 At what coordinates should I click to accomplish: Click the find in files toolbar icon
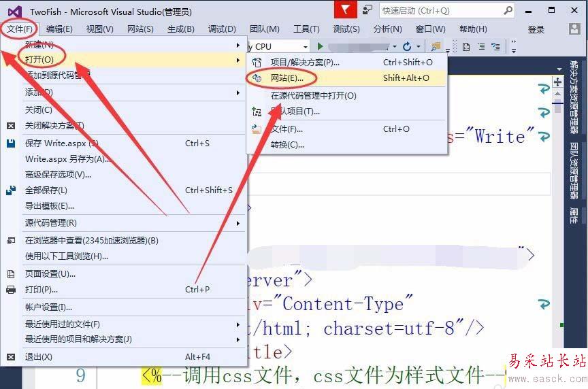pos(436,47)
